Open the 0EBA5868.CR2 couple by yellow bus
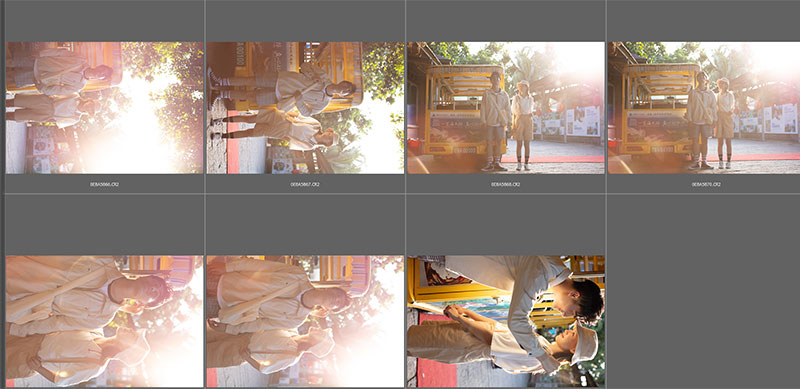This screenshot has width=800, height=389. 506,108
